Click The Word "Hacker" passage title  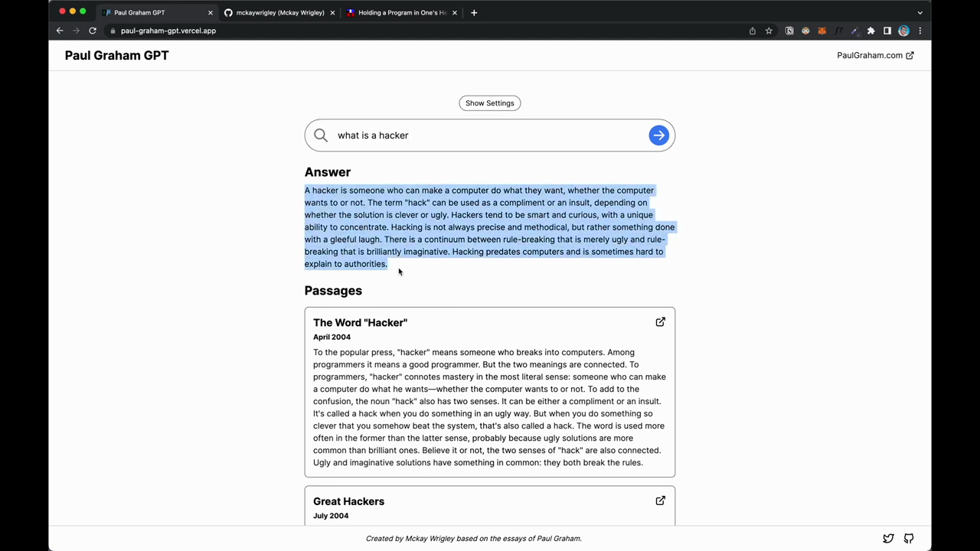360,323
